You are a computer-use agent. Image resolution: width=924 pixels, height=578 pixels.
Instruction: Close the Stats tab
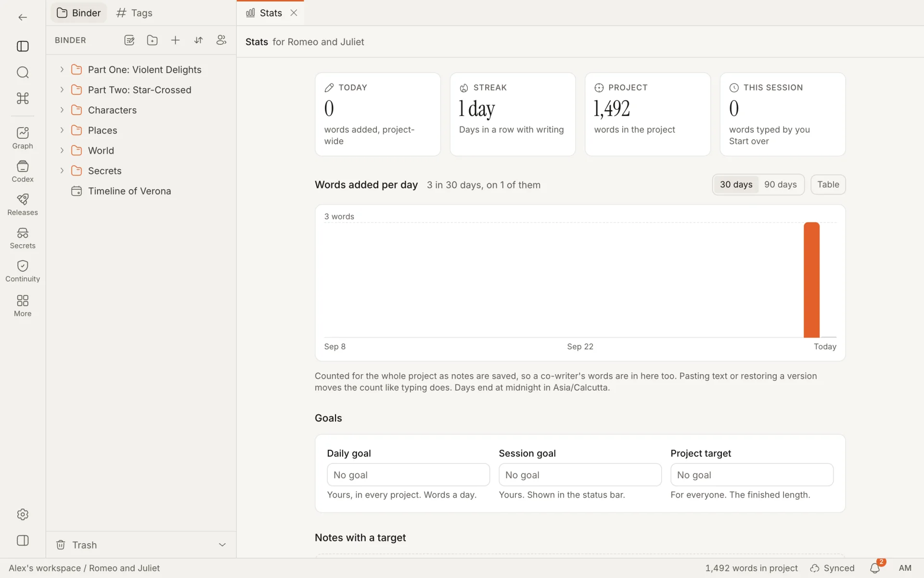tap(294, 13)
